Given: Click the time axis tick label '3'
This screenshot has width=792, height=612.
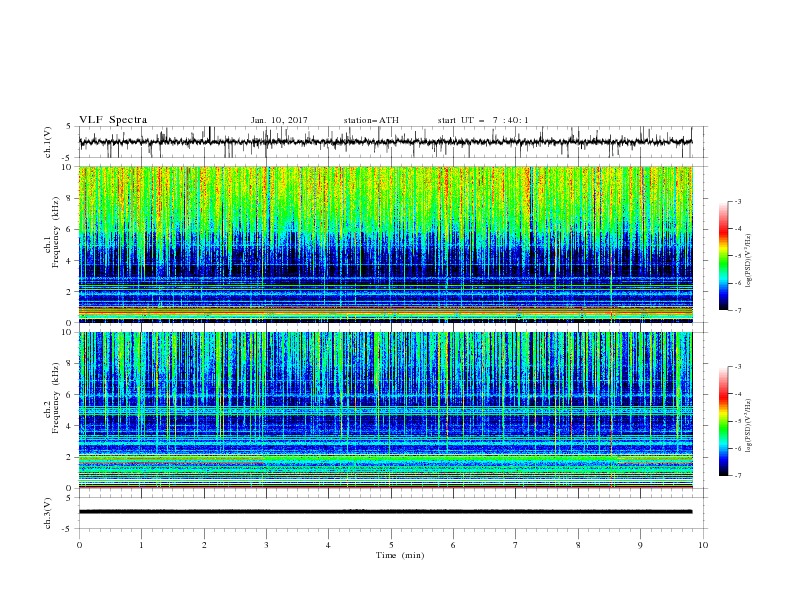Looking at the screenshot, I should click(x=266, y=545).
